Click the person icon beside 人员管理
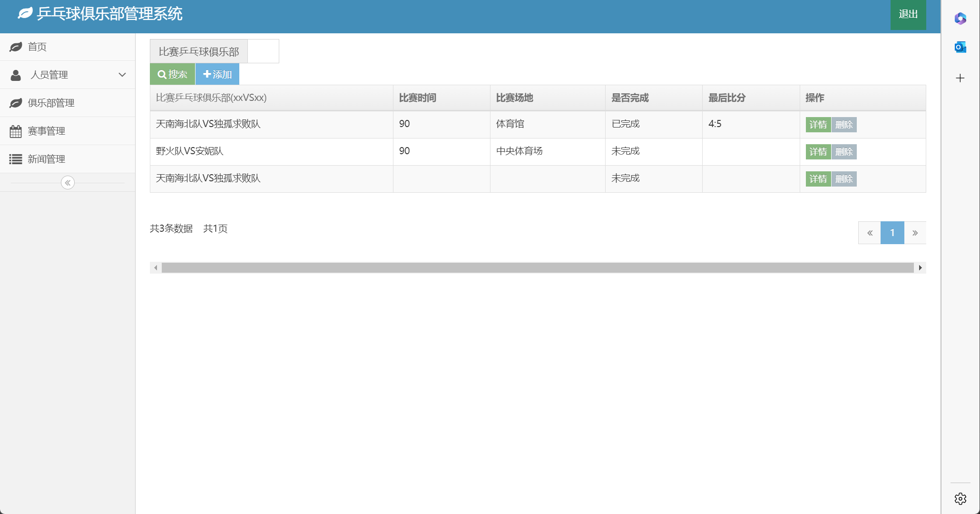Image resolution: width=980 pixels, height=514 pixels. point(16,75)
